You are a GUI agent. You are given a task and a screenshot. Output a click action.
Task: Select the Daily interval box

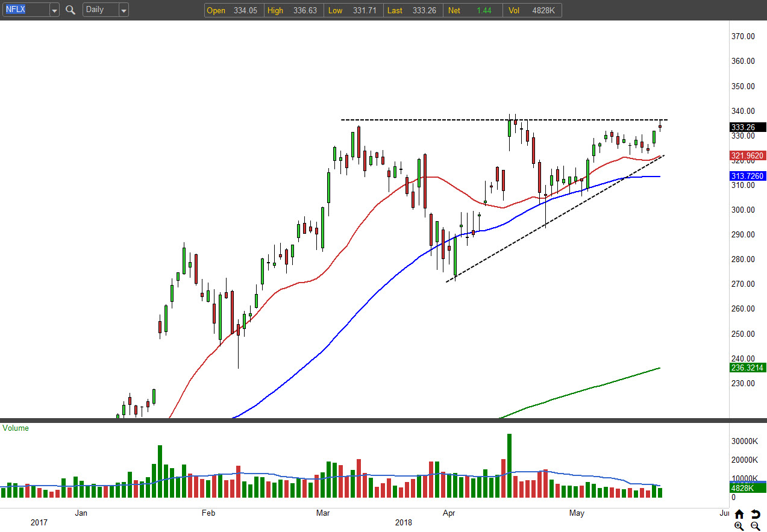pos(101,10)
